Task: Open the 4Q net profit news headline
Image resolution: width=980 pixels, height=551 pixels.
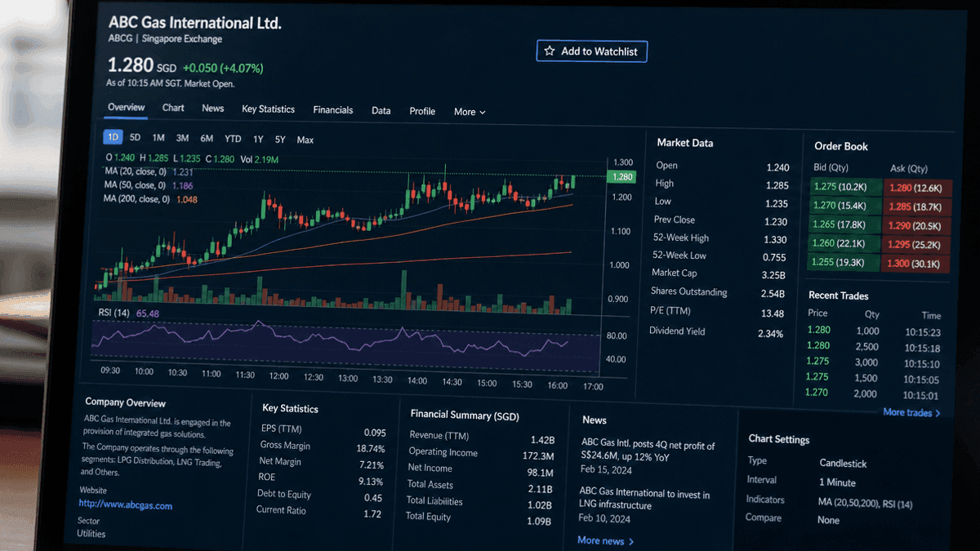Action: (648, 451)
